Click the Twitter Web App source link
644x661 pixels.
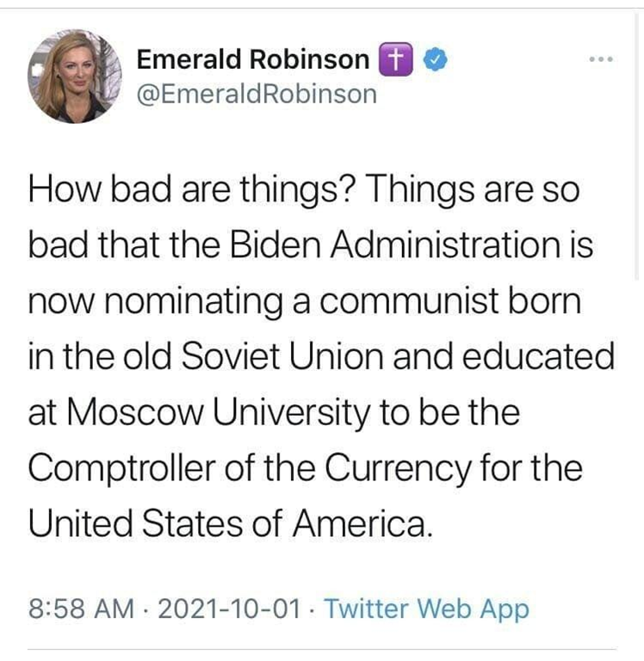tap(426, 609)
